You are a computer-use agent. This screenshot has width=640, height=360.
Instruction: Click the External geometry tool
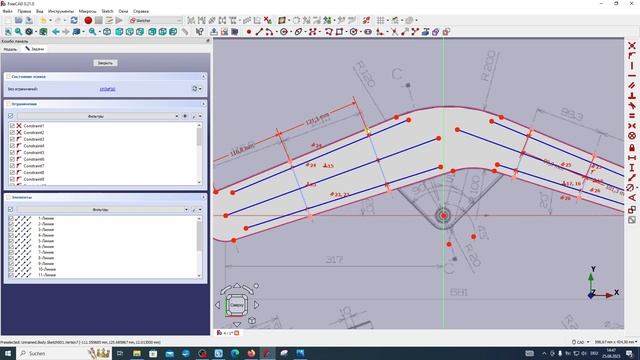tap(425, 31)
